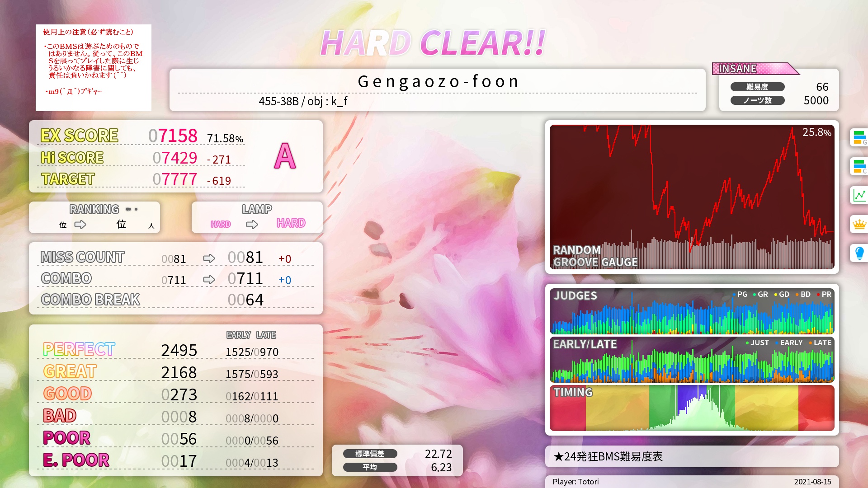The image size is (868, 488).
Task: Open the bar chart C side icon
Action: click(859, 166)
